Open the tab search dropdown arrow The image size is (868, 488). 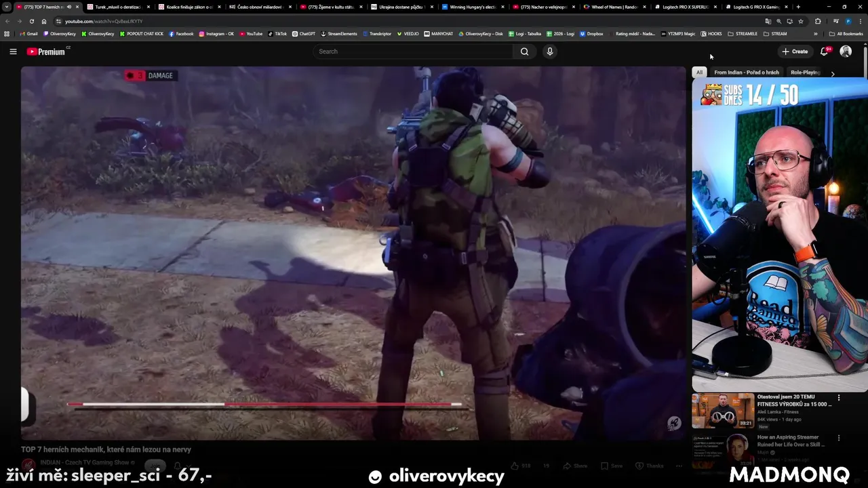7,7
